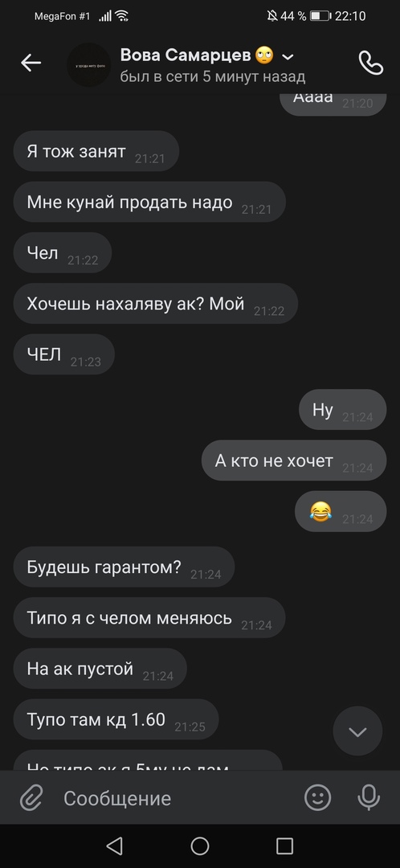
Task: Open the emoji smiley picker
Action: click(317, 798)
